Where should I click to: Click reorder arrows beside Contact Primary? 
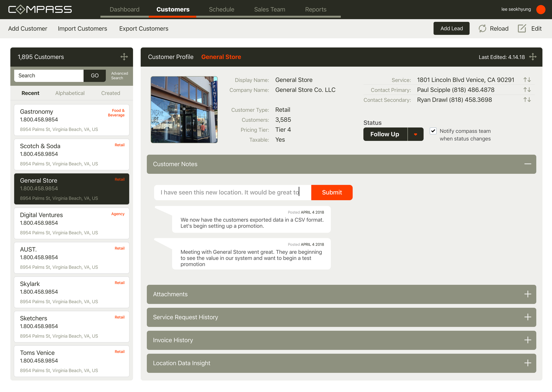[x=527, y=90]
